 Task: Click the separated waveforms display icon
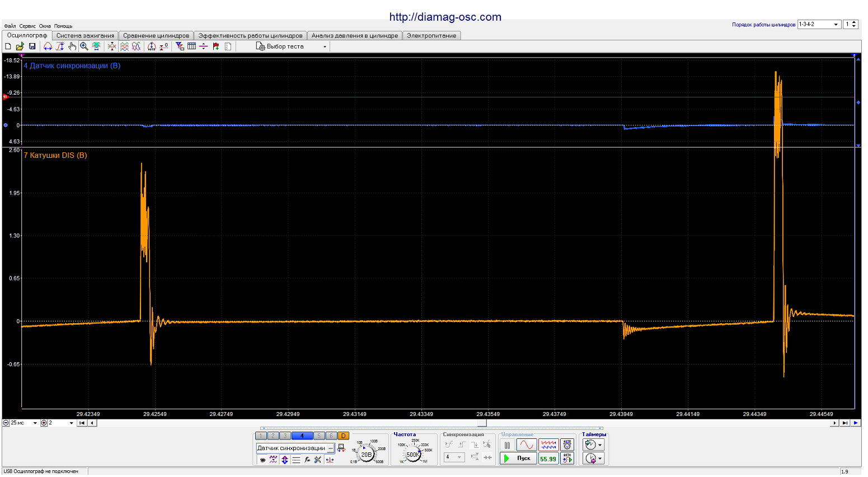pyautogui.click(x=124, y=46)
